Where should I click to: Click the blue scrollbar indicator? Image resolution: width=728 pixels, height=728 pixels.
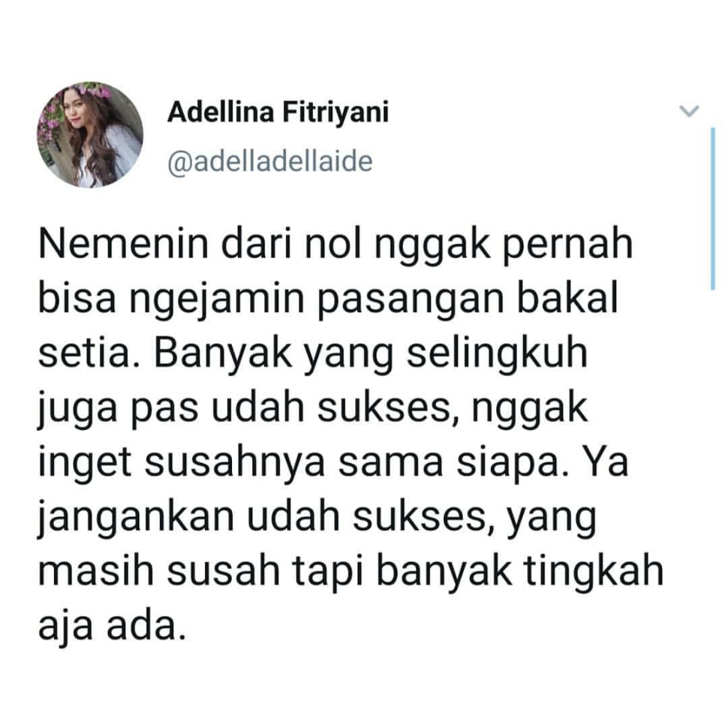pyautogui.click(x=712, y=209)
